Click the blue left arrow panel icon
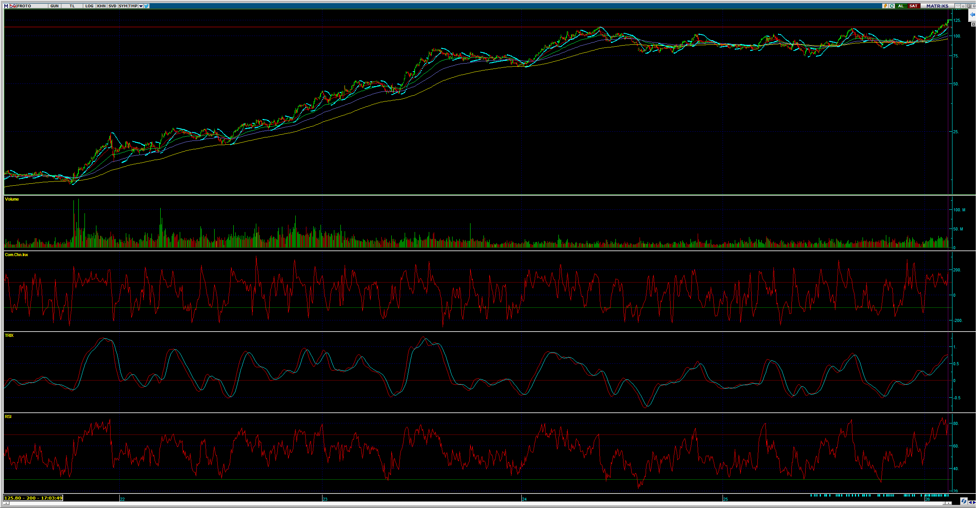The width and height of the screenshot is (980, 508). (973, 15)
